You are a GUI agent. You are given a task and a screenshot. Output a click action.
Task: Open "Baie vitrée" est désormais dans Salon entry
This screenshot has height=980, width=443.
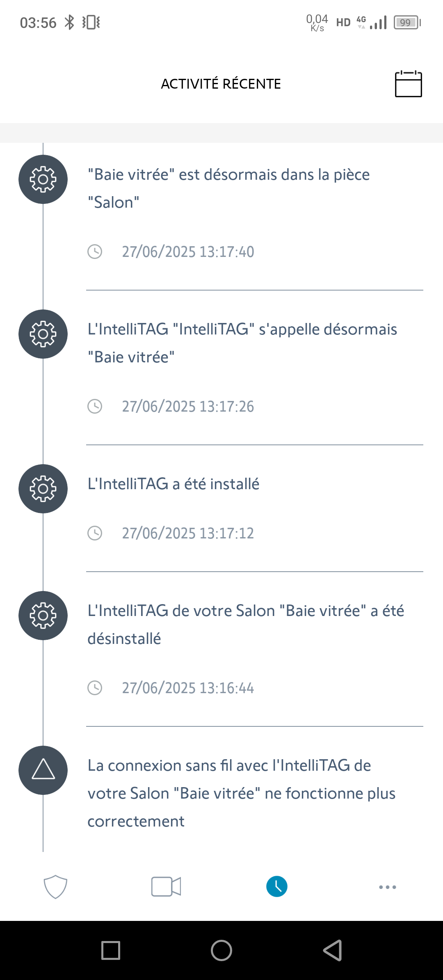point(228,188)
